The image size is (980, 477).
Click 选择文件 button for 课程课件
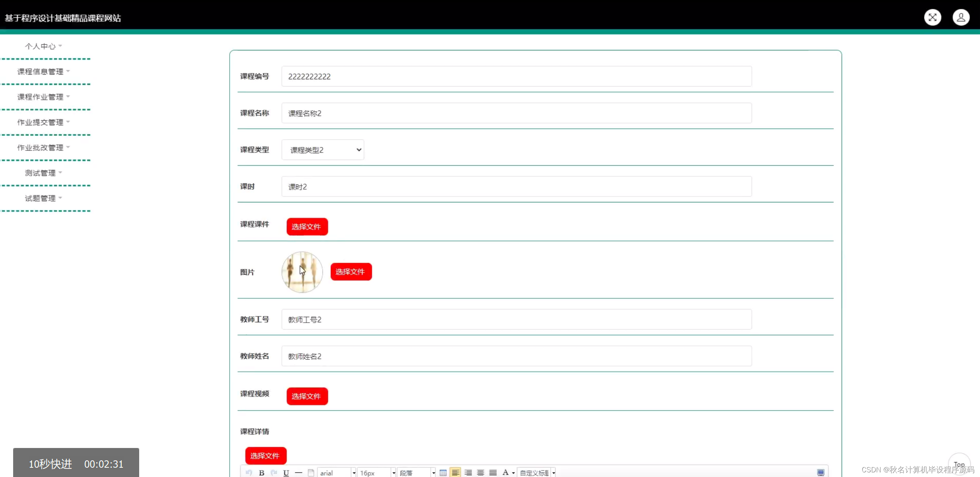click(307, 227)
